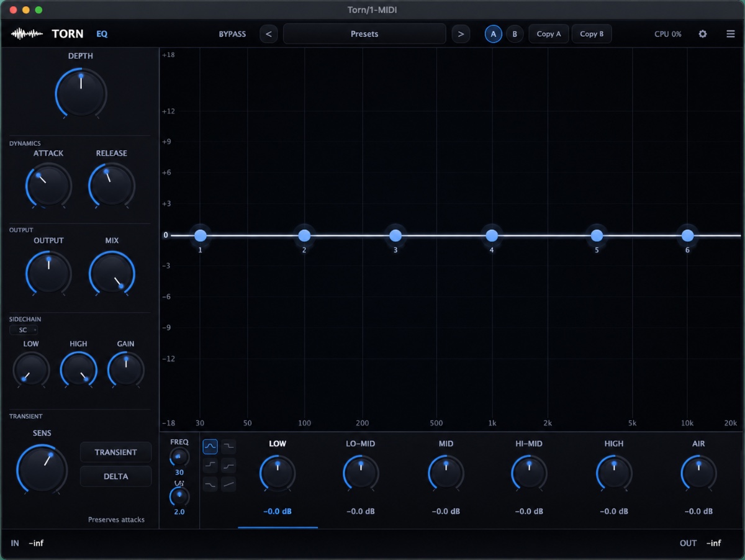Open the hamburger menu icon
Image resolution: width=745 pixels, height=560 pixels.
pos(731,34)
